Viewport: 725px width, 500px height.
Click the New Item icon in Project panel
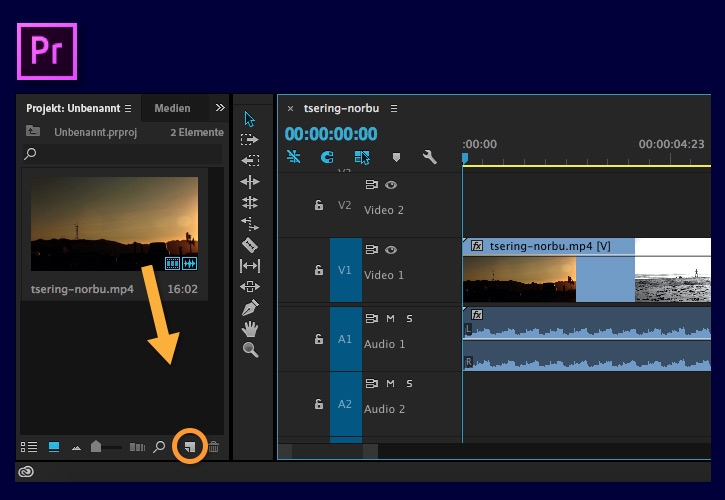pyautogui.click(x=190, y=446)
